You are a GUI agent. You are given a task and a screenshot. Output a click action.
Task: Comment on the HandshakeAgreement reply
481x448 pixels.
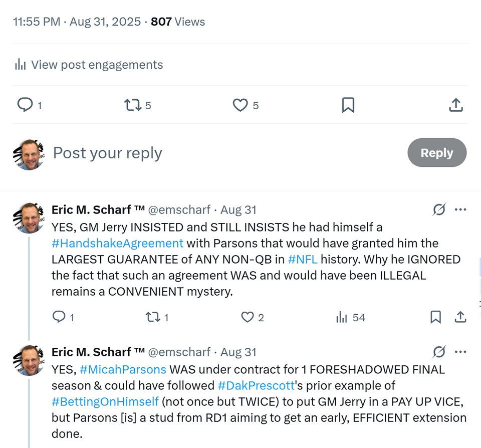[59, 317]
